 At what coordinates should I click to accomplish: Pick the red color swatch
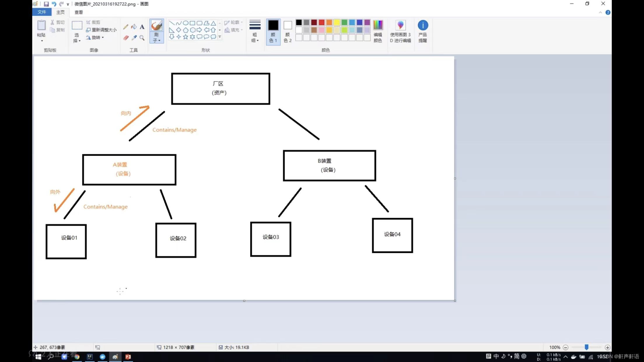(321, 22)
